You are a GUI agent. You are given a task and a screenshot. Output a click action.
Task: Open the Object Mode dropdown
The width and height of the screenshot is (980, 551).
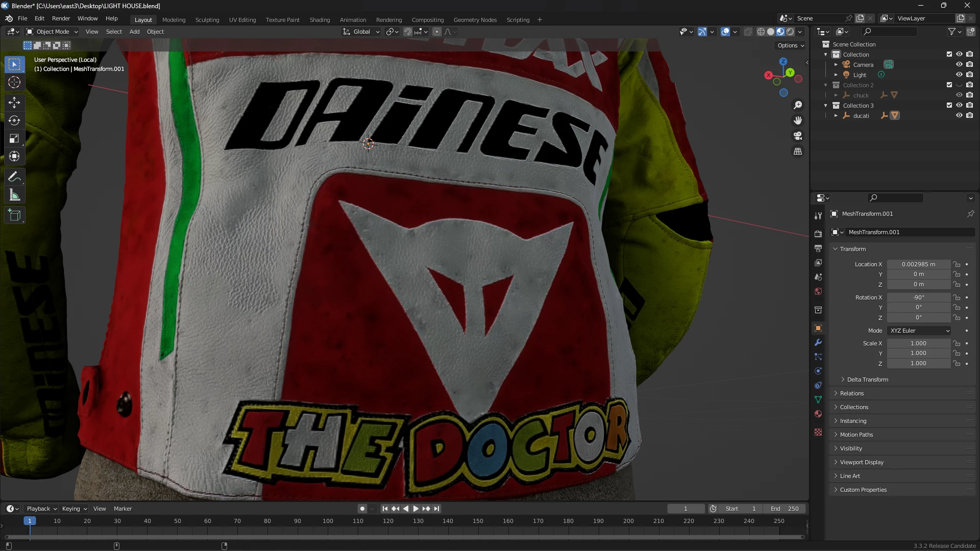click(x=53, y=32)
